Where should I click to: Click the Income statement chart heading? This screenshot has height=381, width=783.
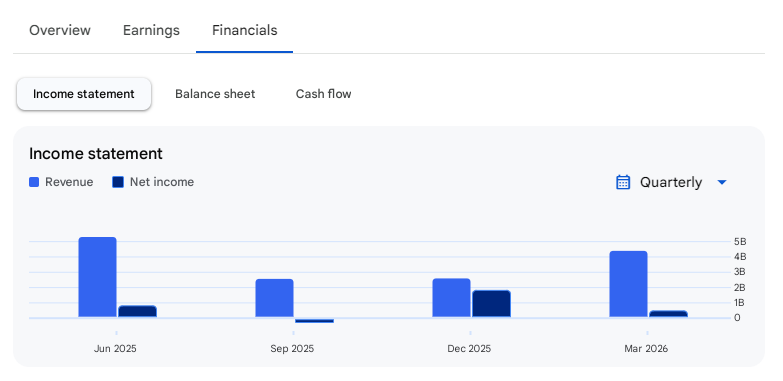96,154
